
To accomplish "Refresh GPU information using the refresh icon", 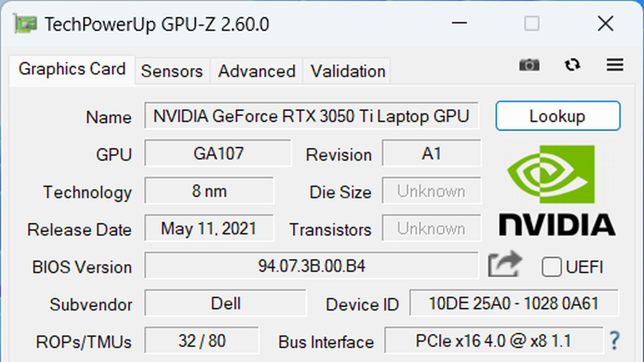I will pos(572,65).
